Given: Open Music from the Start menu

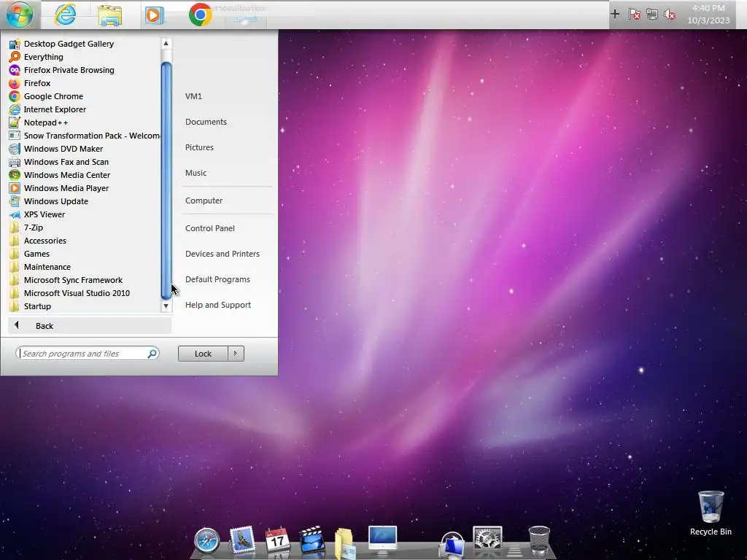Looking at the screenshot, I should 196,173.
